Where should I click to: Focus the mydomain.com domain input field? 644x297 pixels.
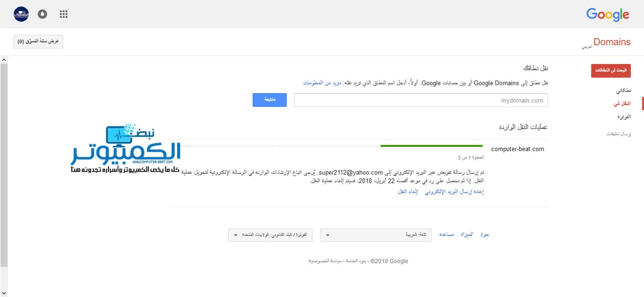[421, 100]
